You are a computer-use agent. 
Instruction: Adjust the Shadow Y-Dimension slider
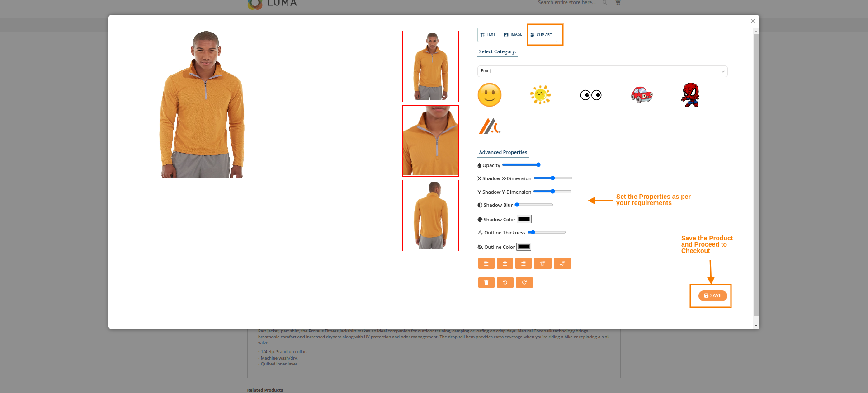pos(552,192)
